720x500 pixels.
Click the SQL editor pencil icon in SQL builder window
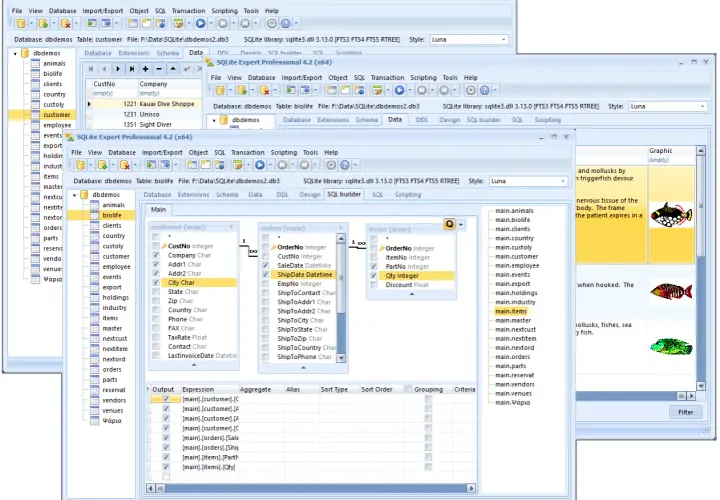click(237, 165)
